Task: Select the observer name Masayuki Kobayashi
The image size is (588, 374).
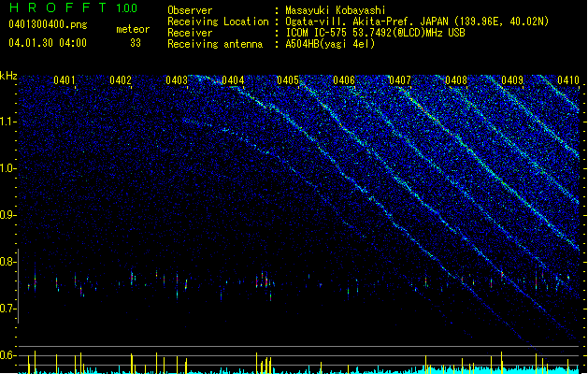Action: point(336,10)
